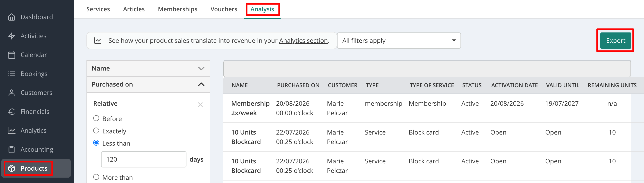Select the Analysis tab
The image size is (644, 183).
click(x=262, y=9)
